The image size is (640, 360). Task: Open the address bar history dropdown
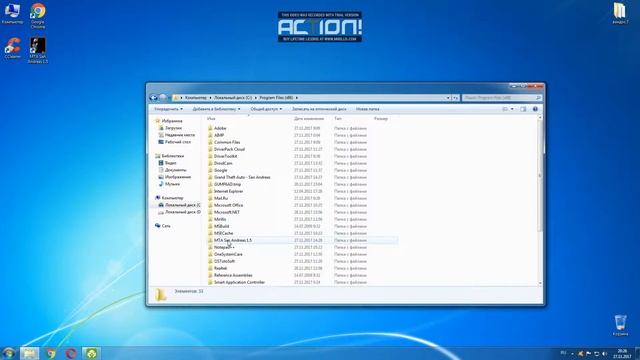coord(448,98)
